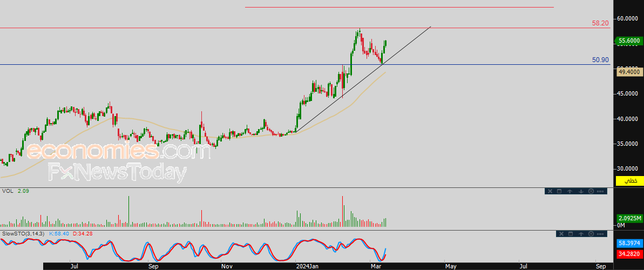
Task: Click the 58.20 resistance level label
Action: point(600,23)
